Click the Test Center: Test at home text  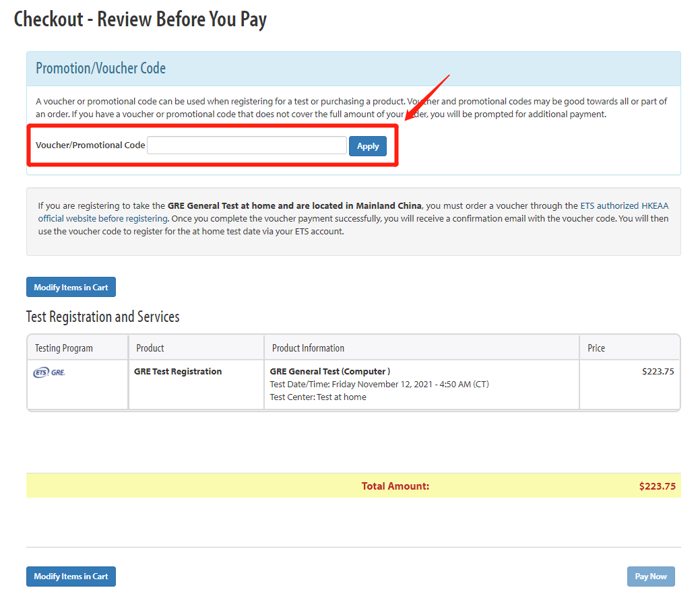coord(318,397)
